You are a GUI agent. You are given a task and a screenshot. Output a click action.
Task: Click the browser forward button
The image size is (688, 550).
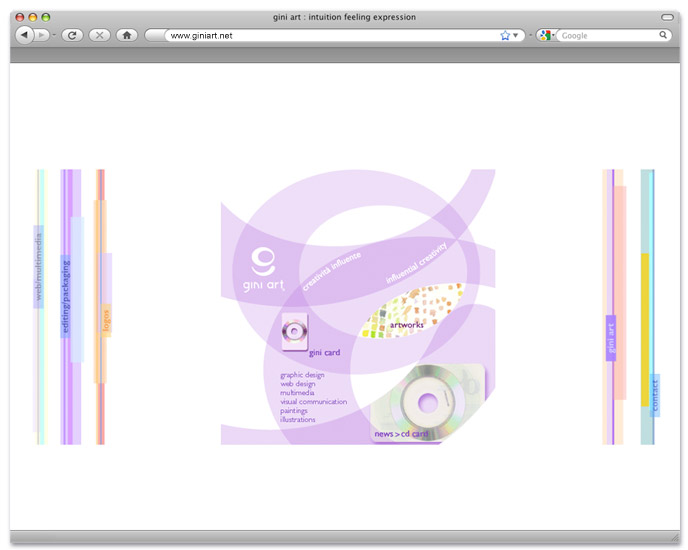pyautogui.click(x=42, y=35)
